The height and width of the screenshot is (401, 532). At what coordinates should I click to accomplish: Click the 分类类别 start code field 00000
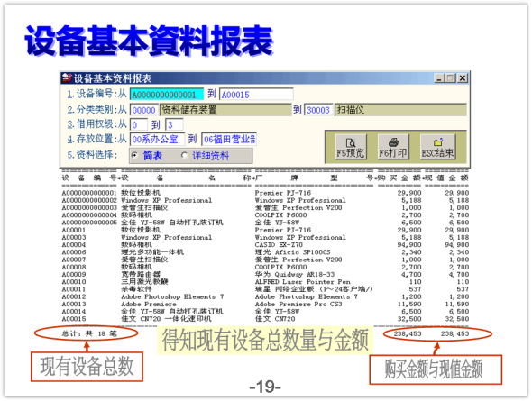coord(144,110)
